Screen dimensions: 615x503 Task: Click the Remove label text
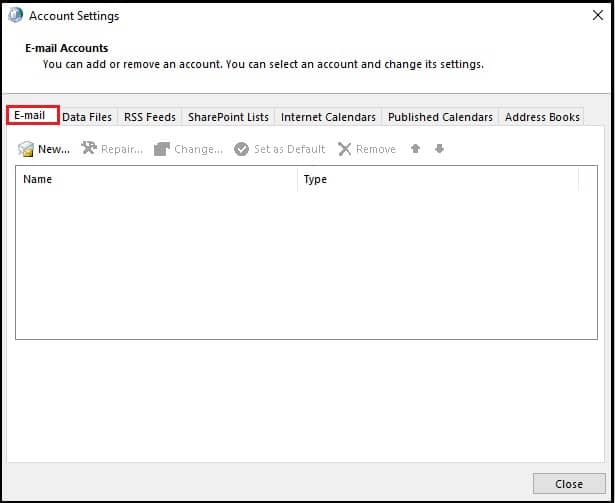point(376,149)
